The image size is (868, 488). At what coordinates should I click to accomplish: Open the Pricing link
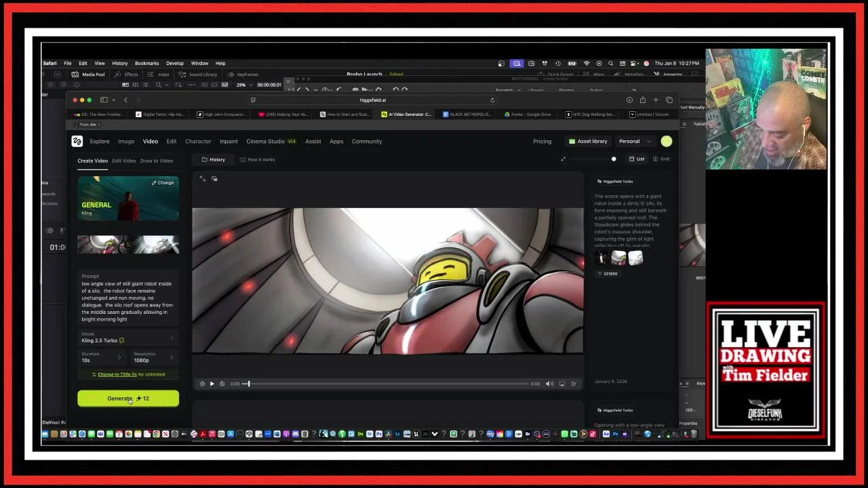click(x=542, y=141)
